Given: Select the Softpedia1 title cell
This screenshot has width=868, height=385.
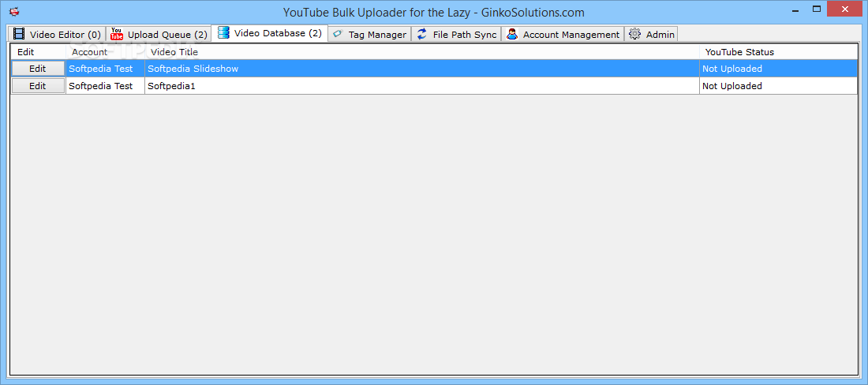Looking at the screenshot, I should click(x=422, y=86).
